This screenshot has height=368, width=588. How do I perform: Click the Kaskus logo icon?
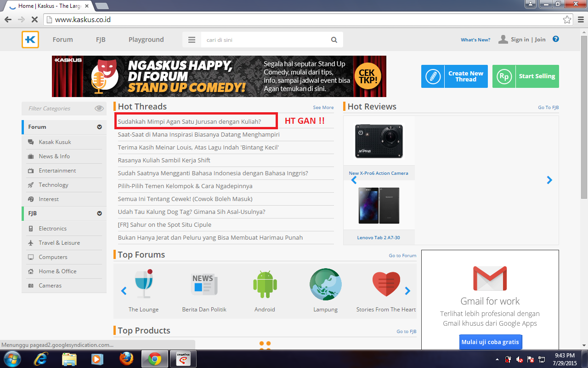point(30,40)
